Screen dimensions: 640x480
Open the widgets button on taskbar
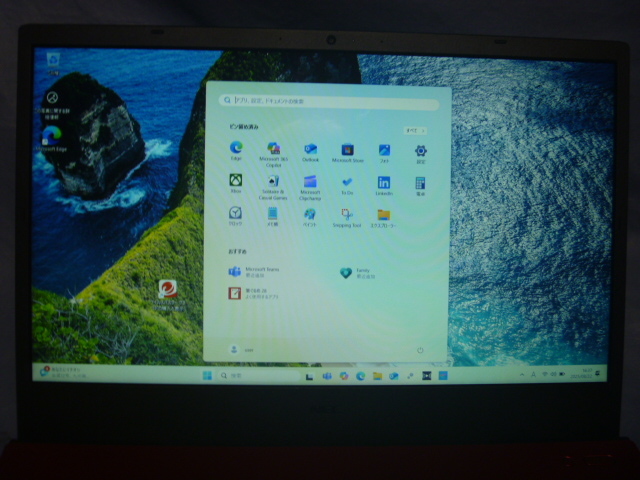pos(61,372)
